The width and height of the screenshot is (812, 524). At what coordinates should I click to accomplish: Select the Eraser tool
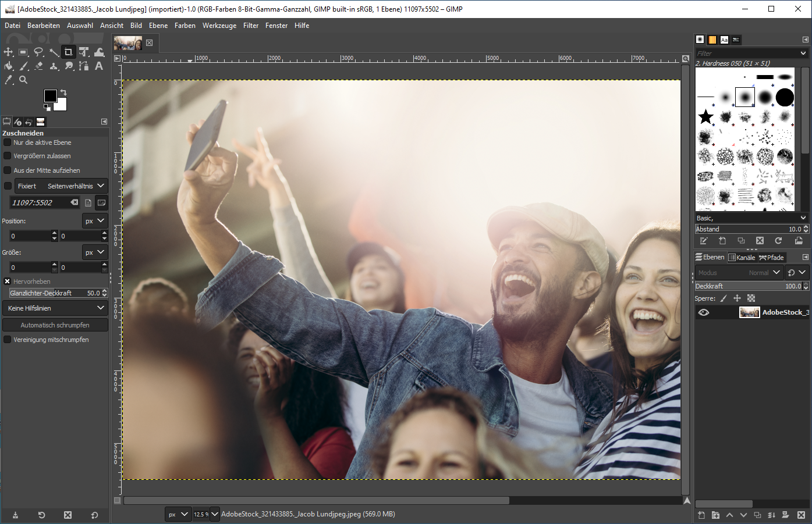click(38, 66)
